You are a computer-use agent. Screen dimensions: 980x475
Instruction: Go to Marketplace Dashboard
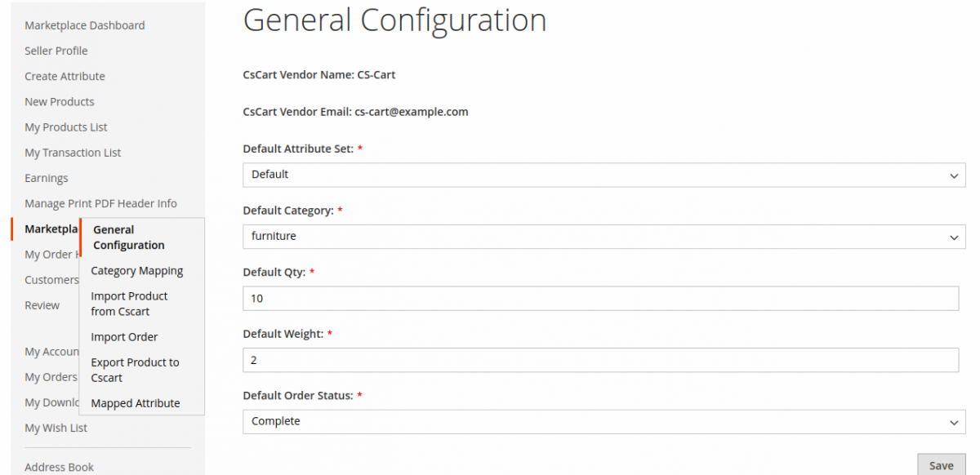click(x=85, y=25)
